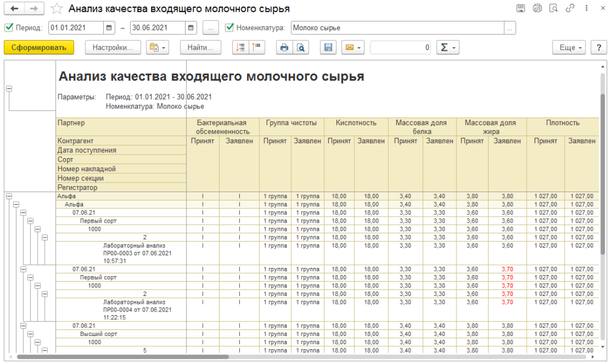The width and height of the screenshot is (611, 364).
Task: Open calendar for start date 01.01.2021
Action: (x=109, y=27)
